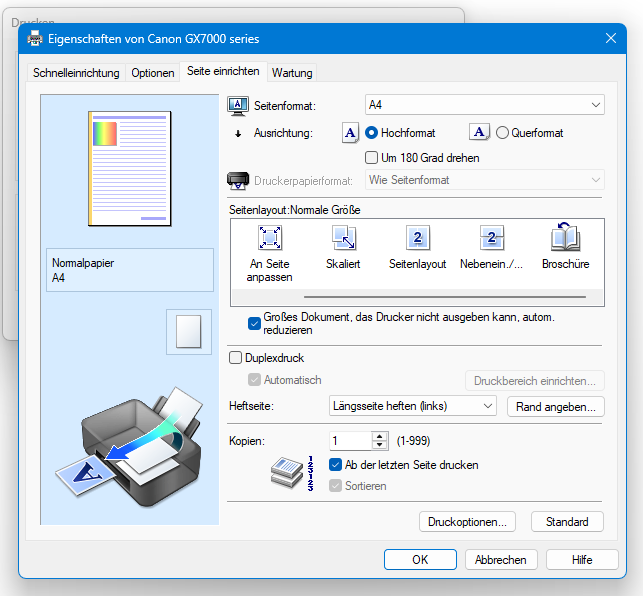
Task: Confirm with the OK button
Action: (420, 559)
